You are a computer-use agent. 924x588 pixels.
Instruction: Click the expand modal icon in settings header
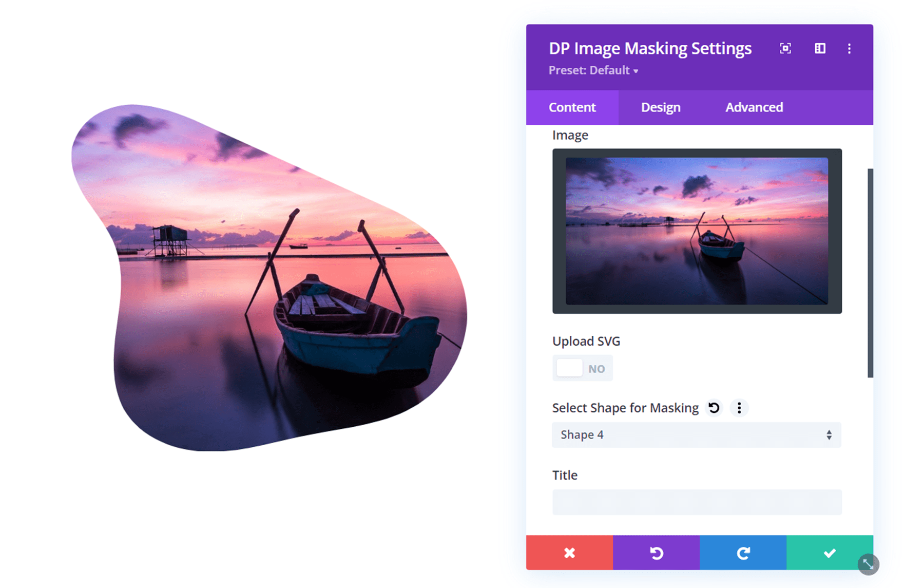click(x=785, y=49)
